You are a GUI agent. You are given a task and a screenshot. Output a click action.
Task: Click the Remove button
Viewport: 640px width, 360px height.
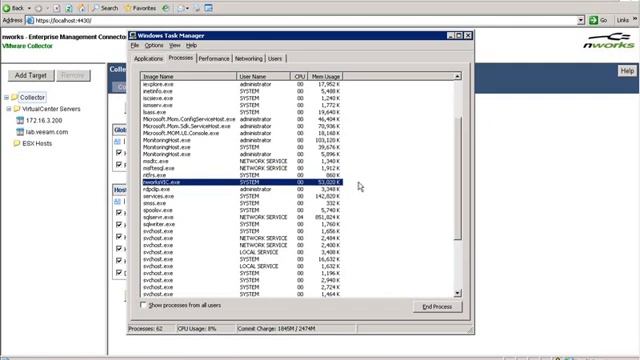pyautogui.click(x=73, y=76)
